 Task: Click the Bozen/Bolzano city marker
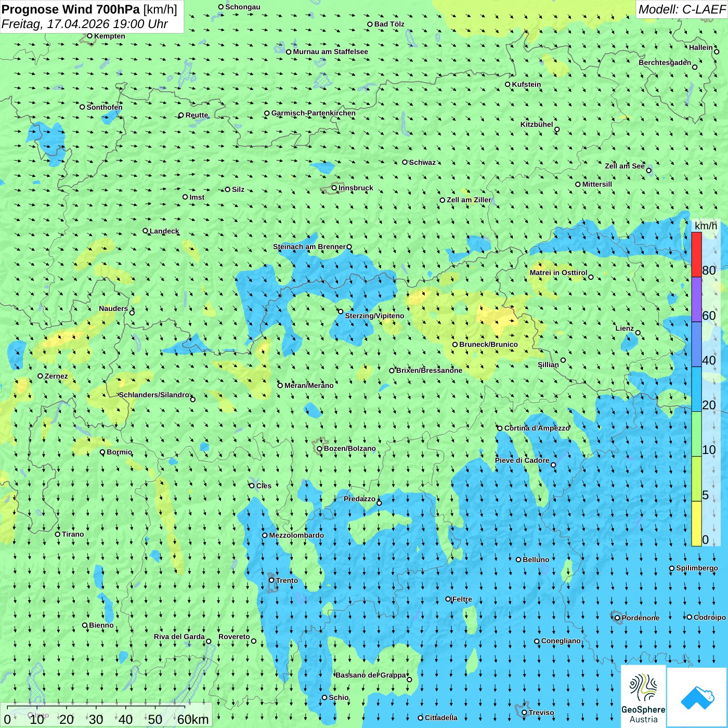[319, 448]
